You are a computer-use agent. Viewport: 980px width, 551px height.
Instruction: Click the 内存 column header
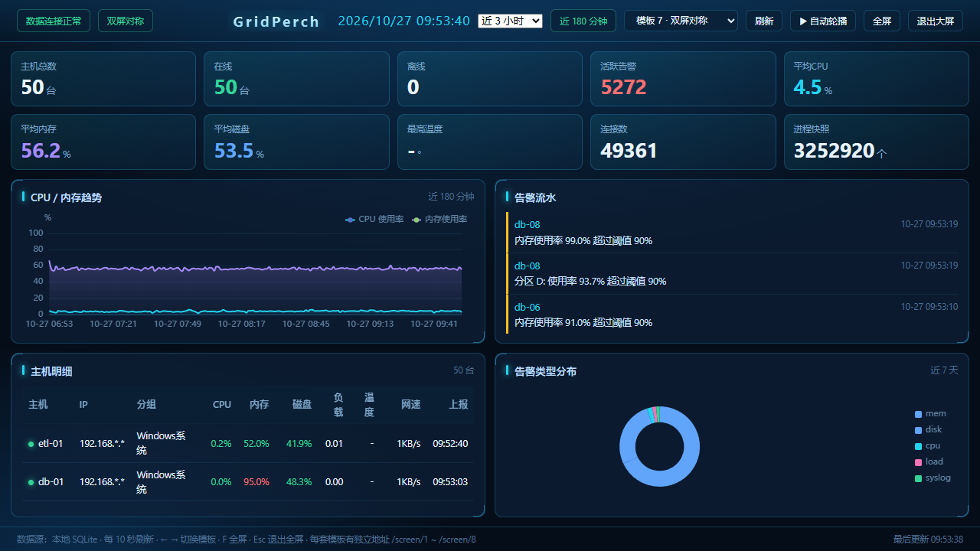tap(260, 404)
